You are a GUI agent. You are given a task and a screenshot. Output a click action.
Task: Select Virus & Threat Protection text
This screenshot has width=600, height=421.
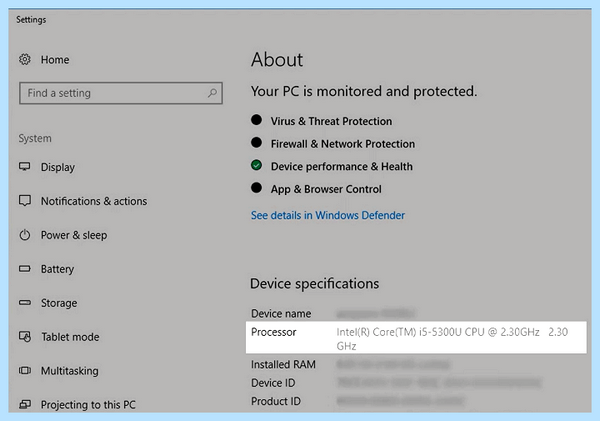331,121
